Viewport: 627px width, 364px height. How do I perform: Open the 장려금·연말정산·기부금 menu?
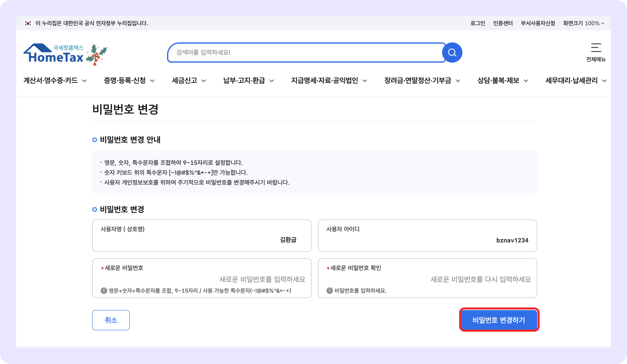pyautogui.click(x=418, y=80)
